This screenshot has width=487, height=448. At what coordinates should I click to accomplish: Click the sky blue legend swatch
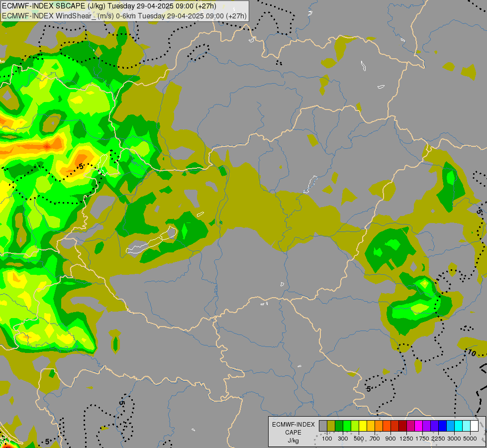point(450,426)
